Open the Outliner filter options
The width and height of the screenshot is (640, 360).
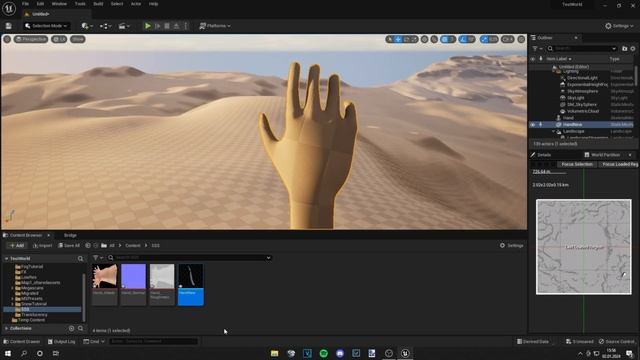537,49
